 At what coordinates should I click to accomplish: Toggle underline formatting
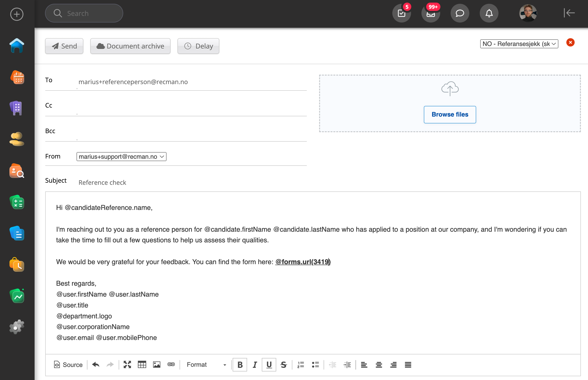click(x=269, y=364)
